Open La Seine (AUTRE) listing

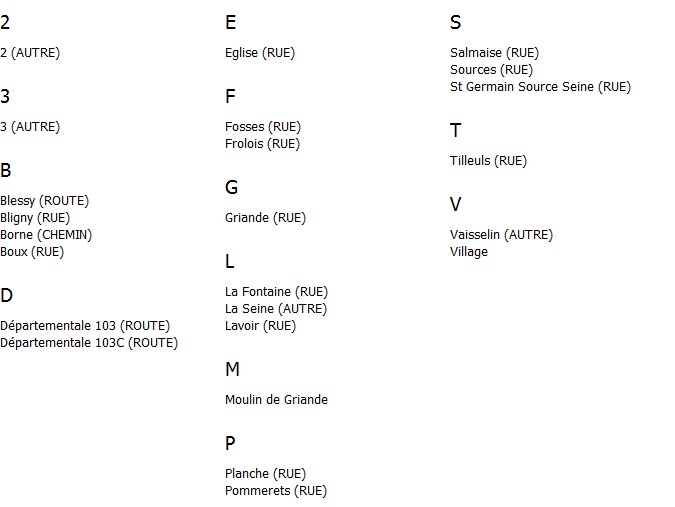276,309
